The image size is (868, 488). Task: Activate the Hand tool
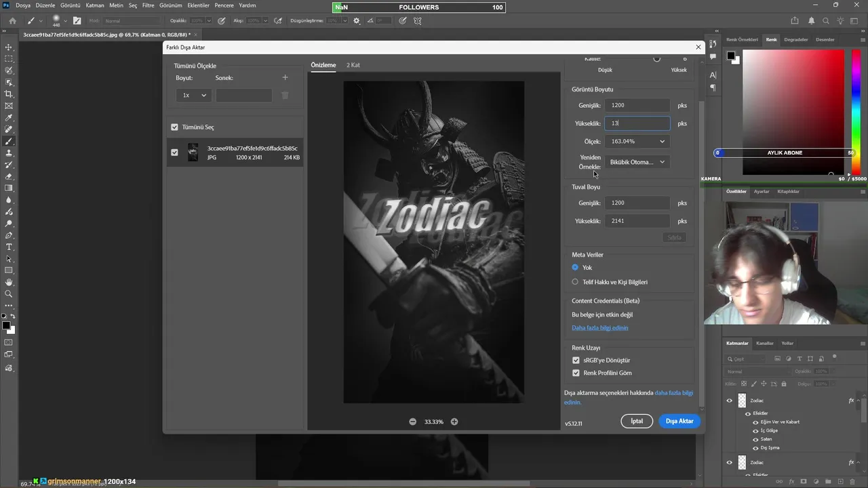click(x=9, y=282)
